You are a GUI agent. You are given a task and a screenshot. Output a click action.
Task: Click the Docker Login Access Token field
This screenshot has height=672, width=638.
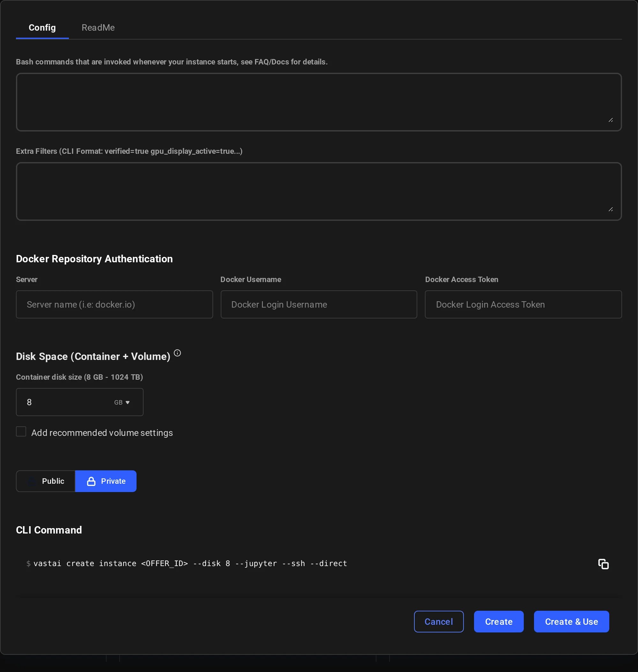click(523, 304)
